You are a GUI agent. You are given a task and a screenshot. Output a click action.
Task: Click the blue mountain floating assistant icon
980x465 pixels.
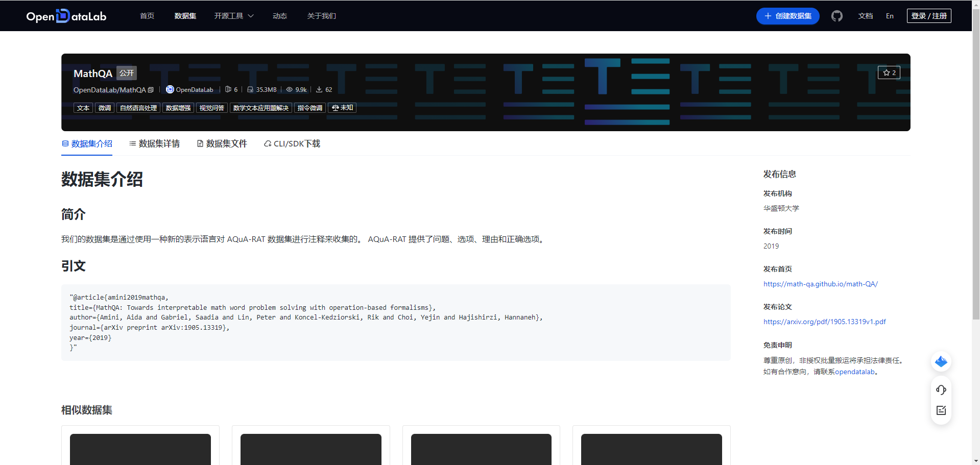(941, 361)
